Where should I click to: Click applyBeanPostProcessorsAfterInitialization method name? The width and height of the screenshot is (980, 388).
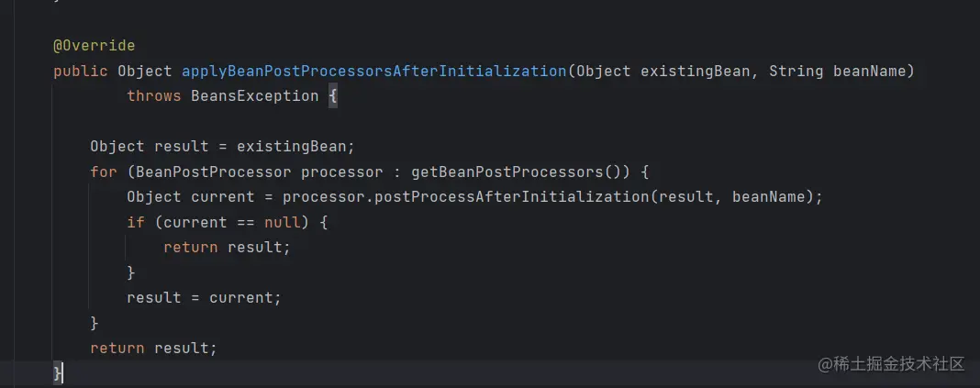click(373, 72)
